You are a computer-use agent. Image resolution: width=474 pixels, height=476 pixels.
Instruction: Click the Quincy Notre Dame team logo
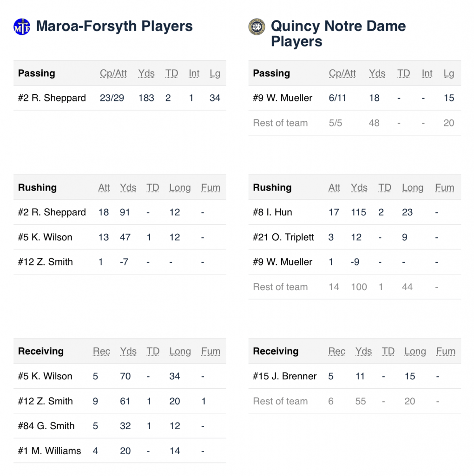(257, 26)
